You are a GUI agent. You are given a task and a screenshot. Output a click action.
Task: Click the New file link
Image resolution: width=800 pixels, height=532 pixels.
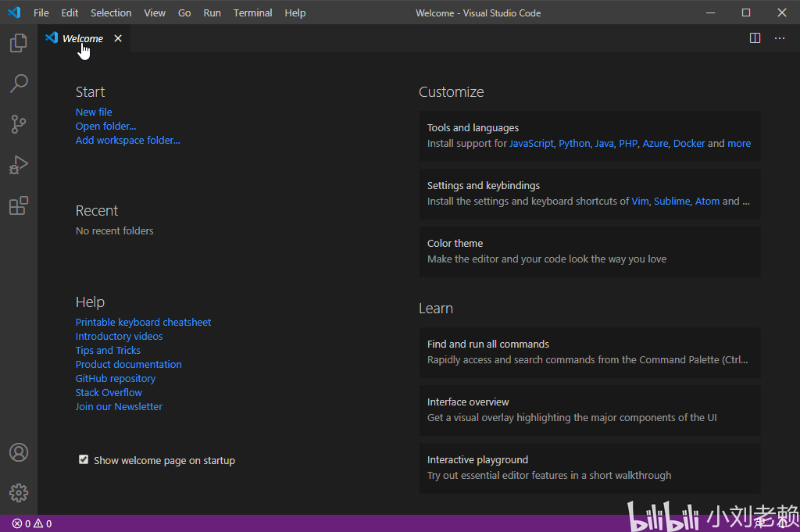[x=94, y=112]
